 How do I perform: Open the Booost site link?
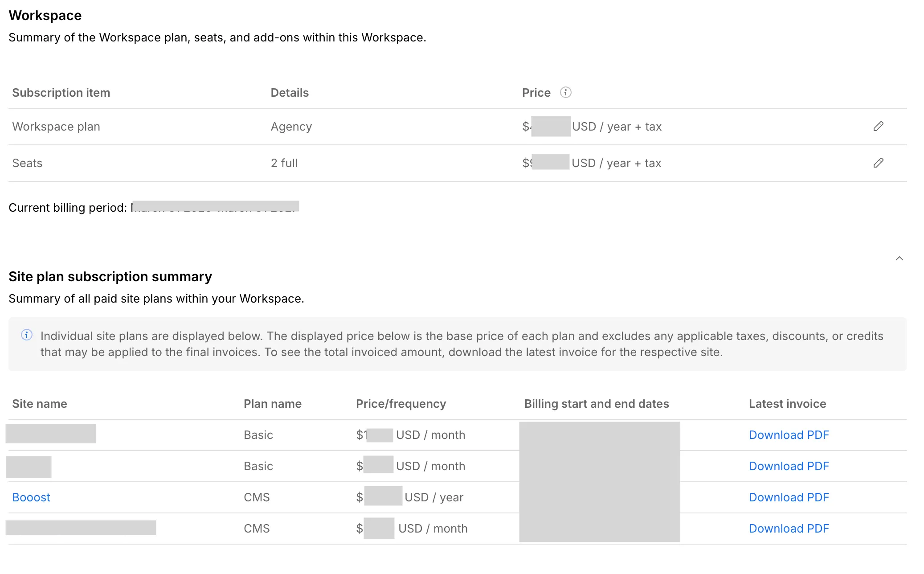pos(31,497)
